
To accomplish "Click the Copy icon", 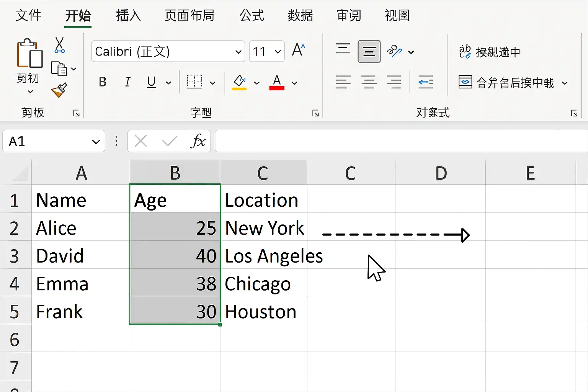I will pos(59,69).
